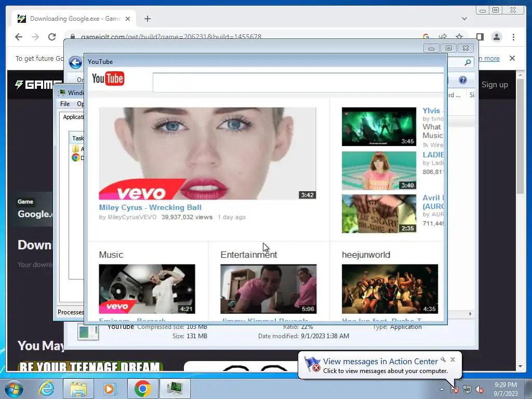The width and height of the screenshot is (532, 399).
Task: Click the YouTube logo in the YouTube window
Action: click(x=108, y=79)
